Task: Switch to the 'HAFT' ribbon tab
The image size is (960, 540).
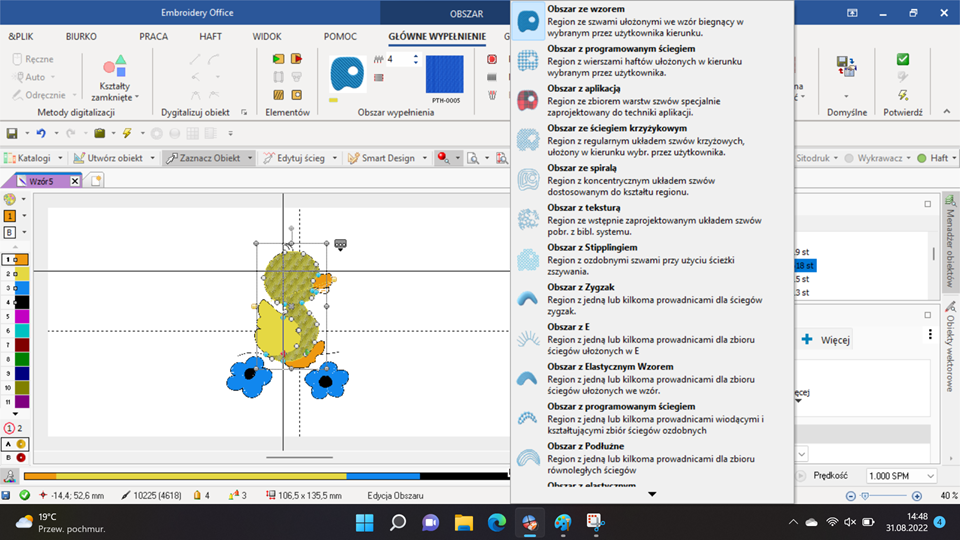Action: 210,36
